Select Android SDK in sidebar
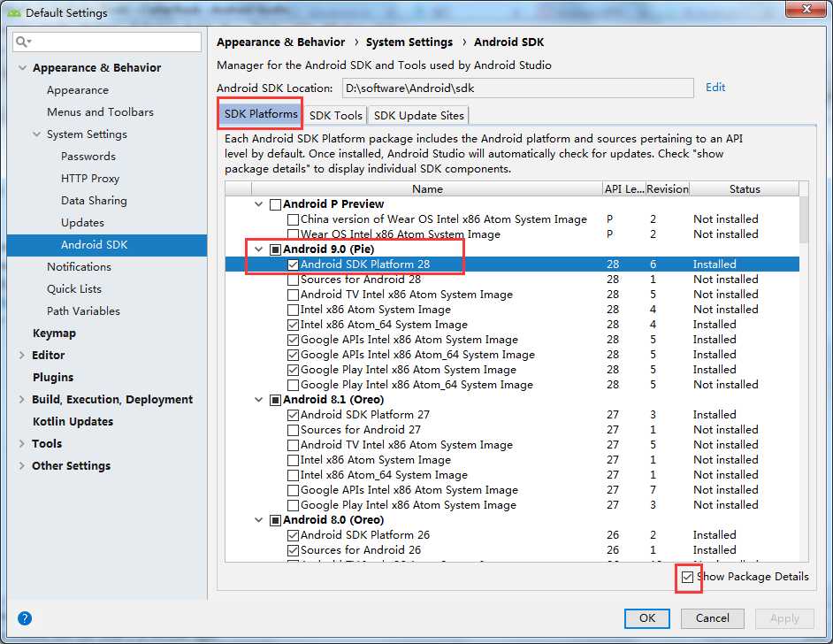 [107, 245]
